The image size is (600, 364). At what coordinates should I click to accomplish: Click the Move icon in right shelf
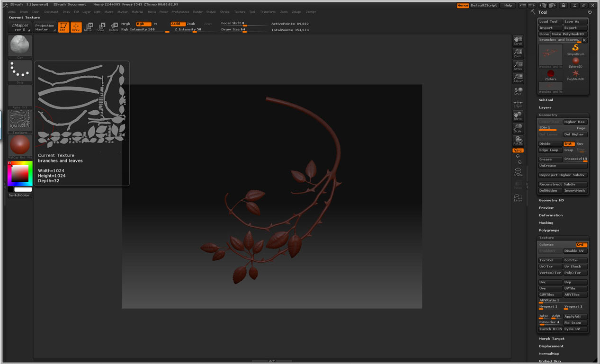point(518,115)
